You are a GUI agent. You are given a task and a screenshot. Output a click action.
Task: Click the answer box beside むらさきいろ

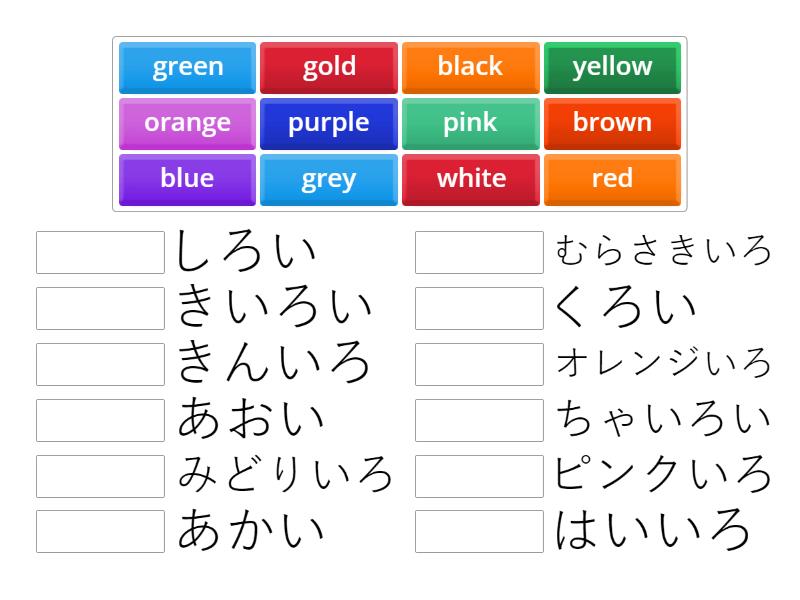tap(477, 252)
